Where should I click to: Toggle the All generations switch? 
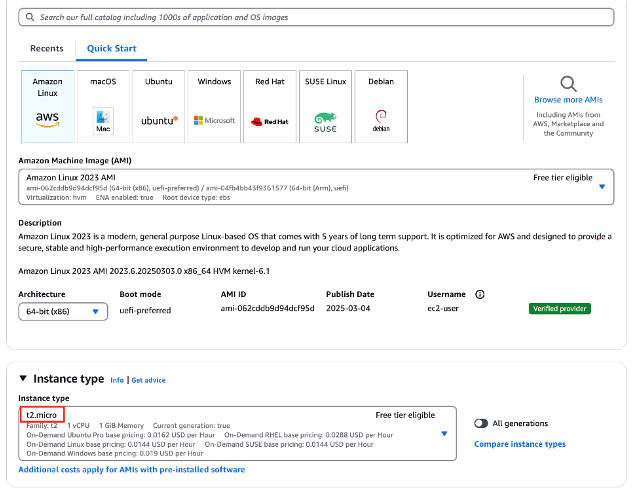coord(481,423)
